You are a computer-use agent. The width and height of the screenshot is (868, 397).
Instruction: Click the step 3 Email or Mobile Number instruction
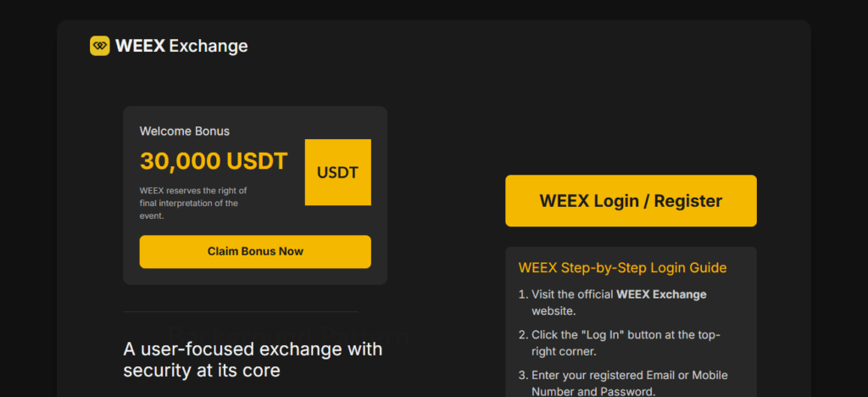coord(629,375)
